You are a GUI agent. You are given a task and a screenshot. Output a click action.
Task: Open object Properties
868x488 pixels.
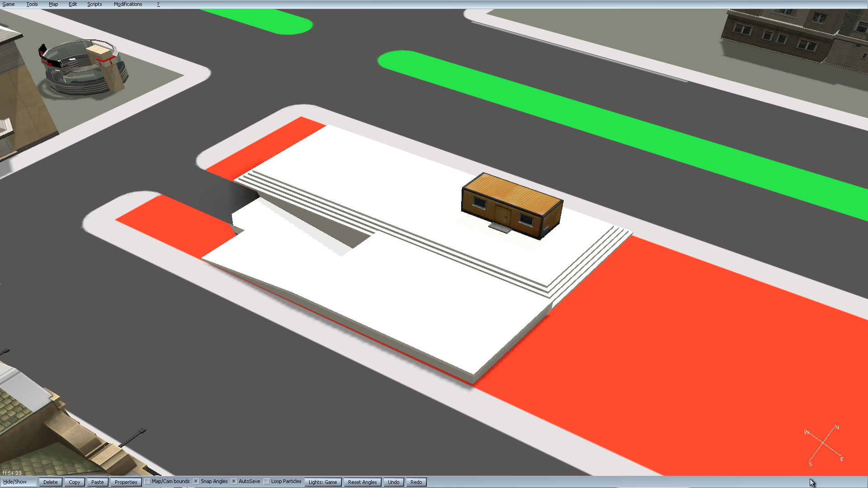coord(126,482)
